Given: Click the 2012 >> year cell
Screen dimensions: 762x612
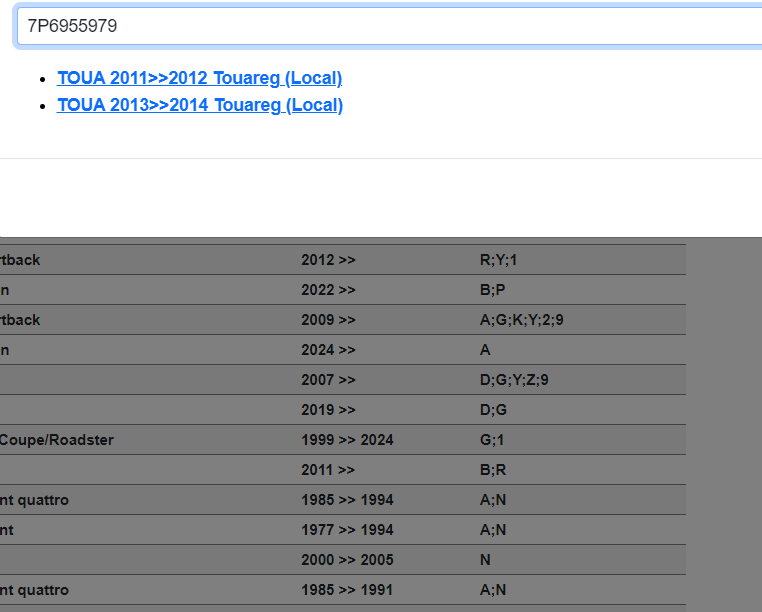Looking at the screenshot, I should click(328, 260).
